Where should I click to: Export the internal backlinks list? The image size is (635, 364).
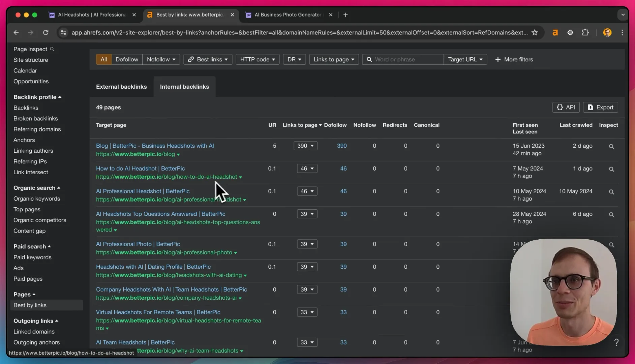pos(600,107)
